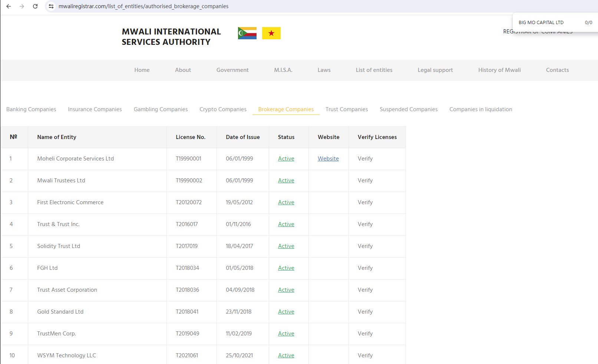Click the browser back arrow
This screenshot has height=364, width=598.
9,6
